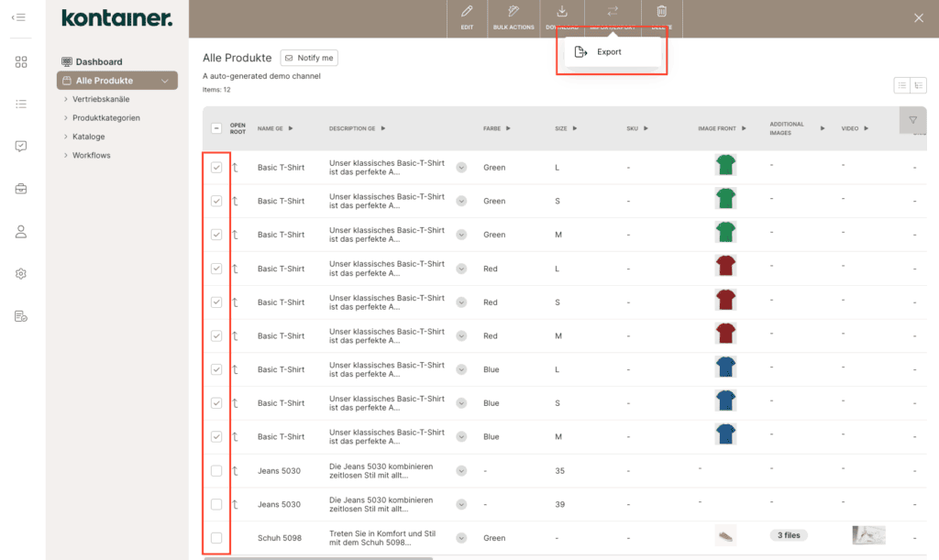Expand the Vertriebskanäle tree item
This screenshot has height=560, width=939.
[x=66, y=99]
